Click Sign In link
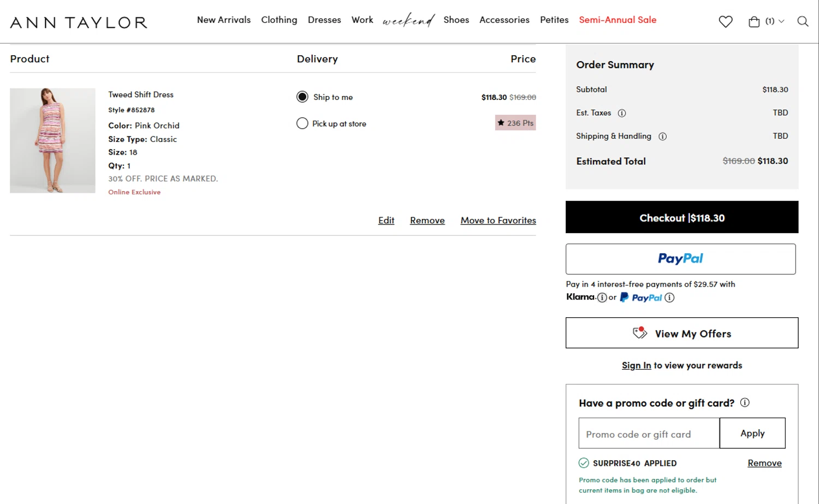The image size is (819, 504). [637, 365]
